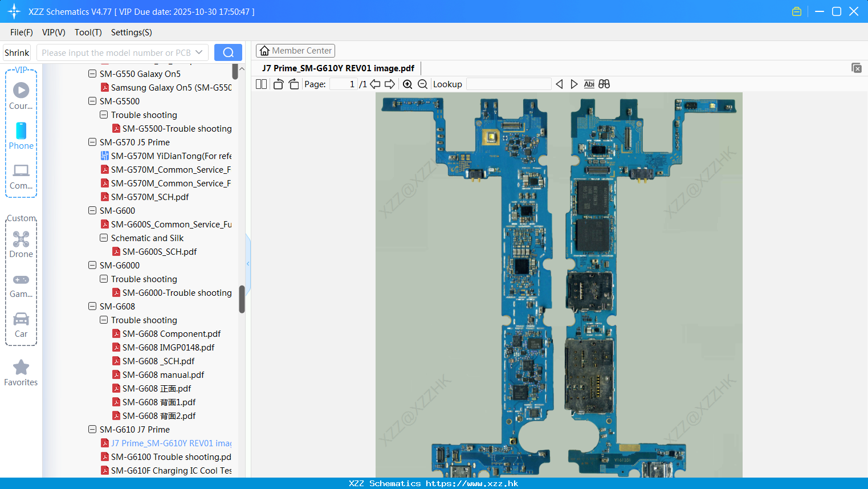Open Favorites star icon
The height and width of the screenshot is (489, 868).
tap(21, 373)
